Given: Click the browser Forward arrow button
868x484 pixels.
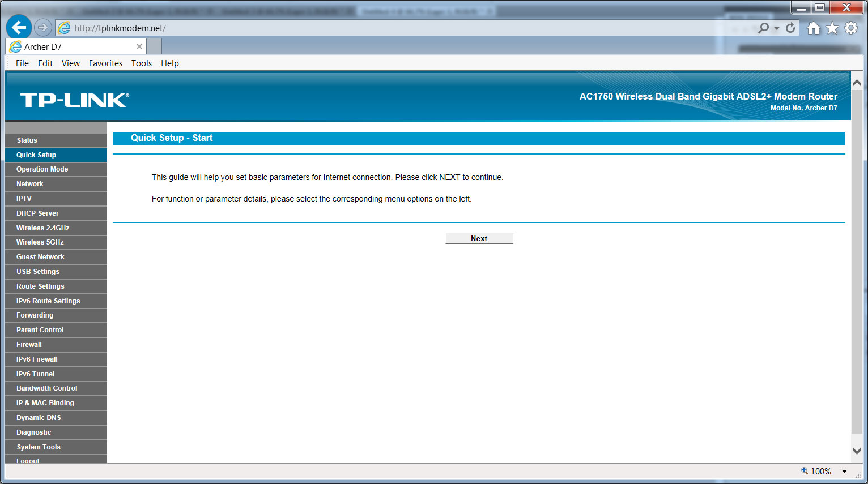Looking at the screenshot, I should point(42,27).
